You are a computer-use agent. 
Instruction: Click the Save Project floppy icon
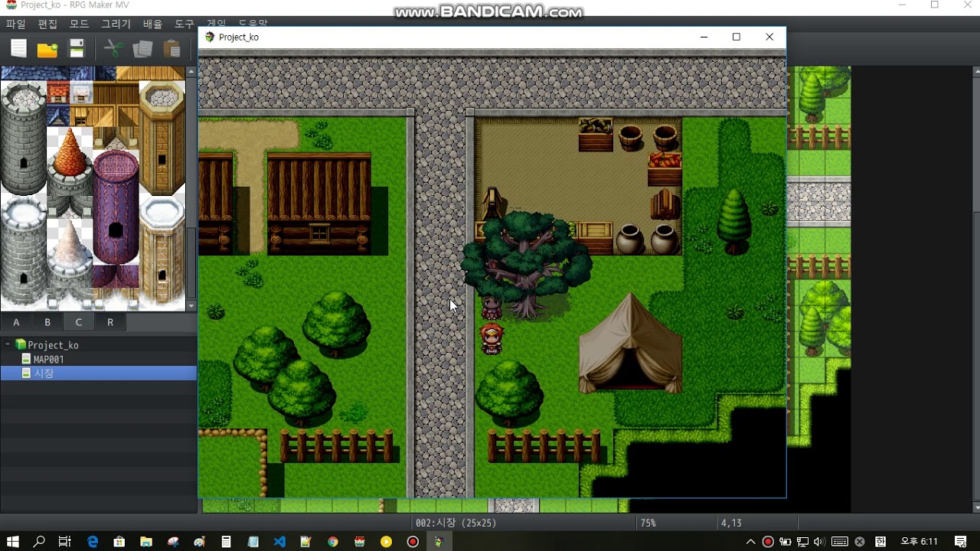(x=77, y=49)
